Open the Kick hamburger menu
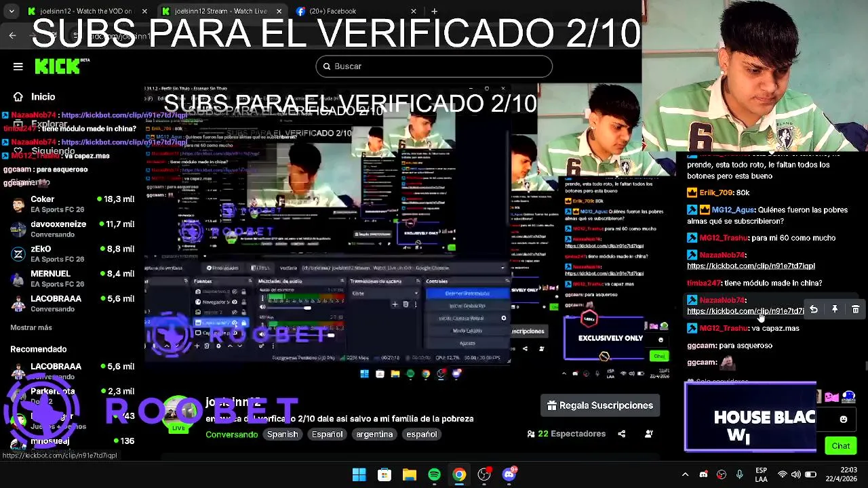 click(18, 66)
